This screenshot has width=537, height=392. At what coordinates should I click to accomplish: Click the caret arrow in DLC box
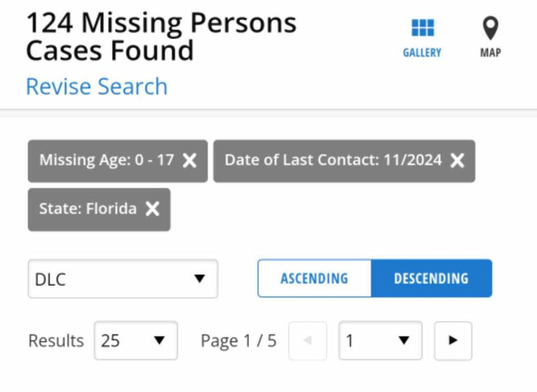(199, 279)
